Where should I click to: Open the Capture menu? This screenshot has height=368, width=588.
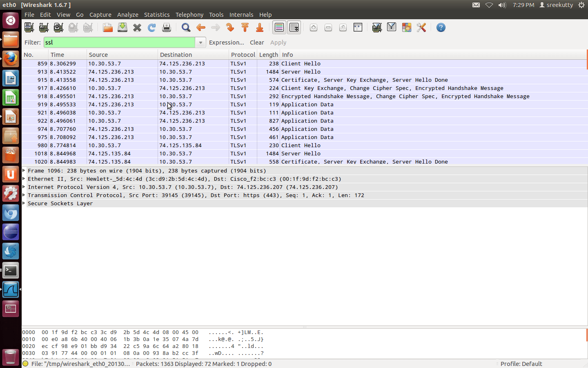point(100,15)
